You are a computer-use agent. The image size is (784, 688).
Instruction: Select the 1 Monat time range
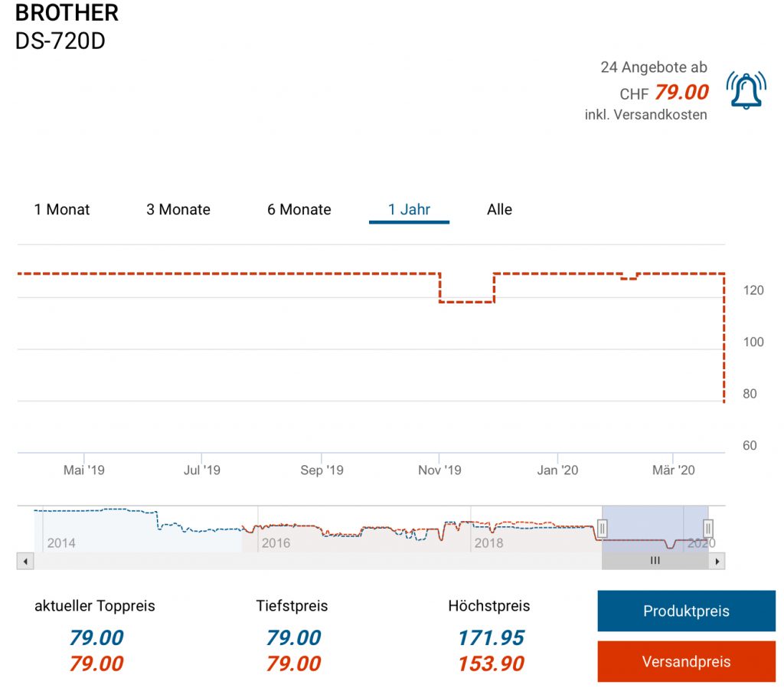coord(62,209)
